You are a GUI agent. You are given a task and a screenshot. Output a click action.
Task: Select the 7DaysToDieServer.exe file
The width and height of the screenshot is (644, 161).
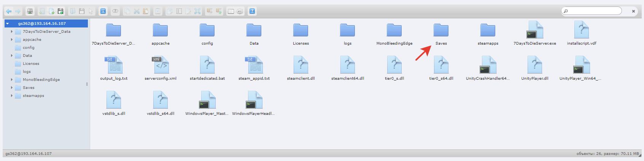coord(534,33)
